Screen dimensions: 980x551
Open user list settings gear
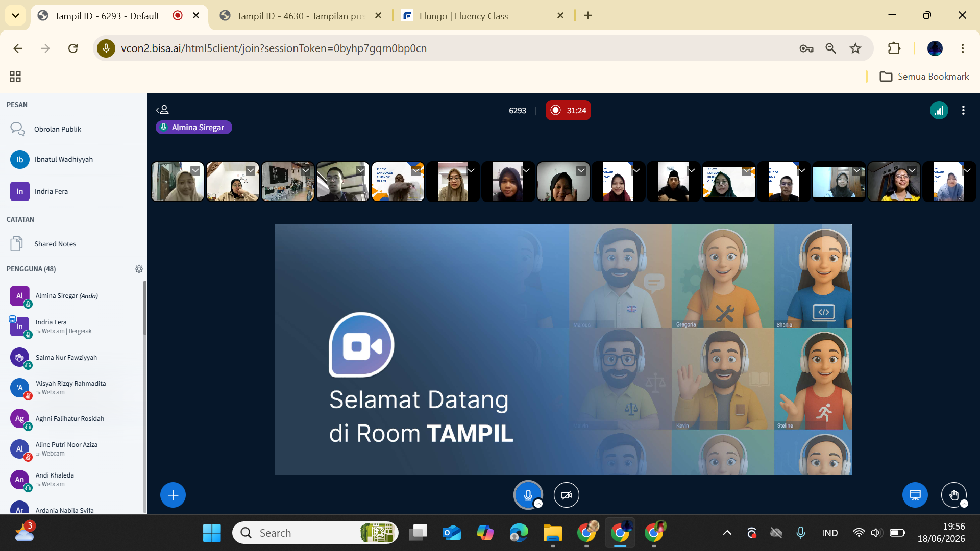(139, 269)
